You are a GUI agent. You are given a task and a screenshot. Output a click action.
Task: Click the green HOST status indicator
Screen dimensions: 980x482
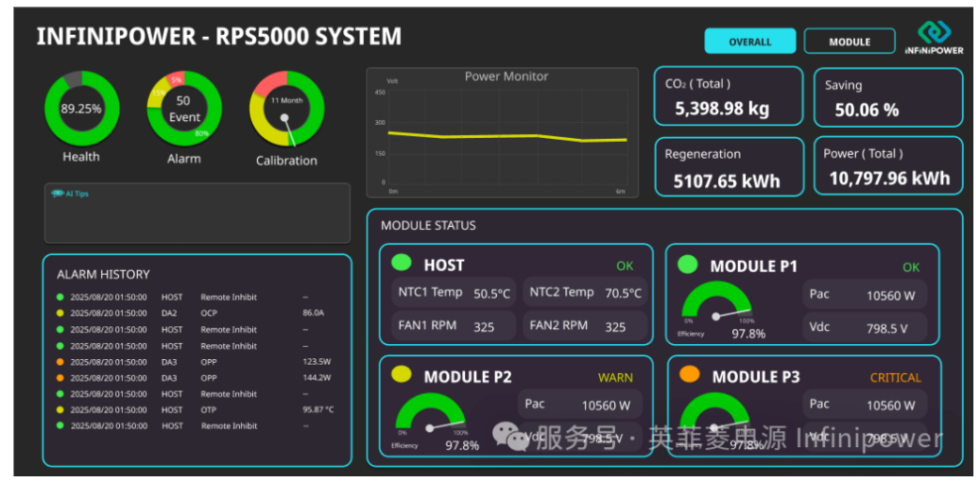402,264
